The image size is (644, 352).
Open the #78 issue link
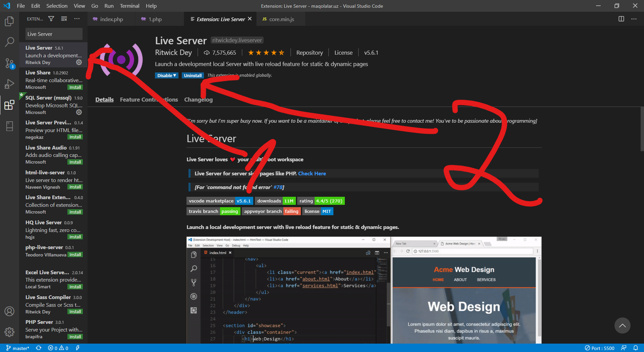(278, 187)
